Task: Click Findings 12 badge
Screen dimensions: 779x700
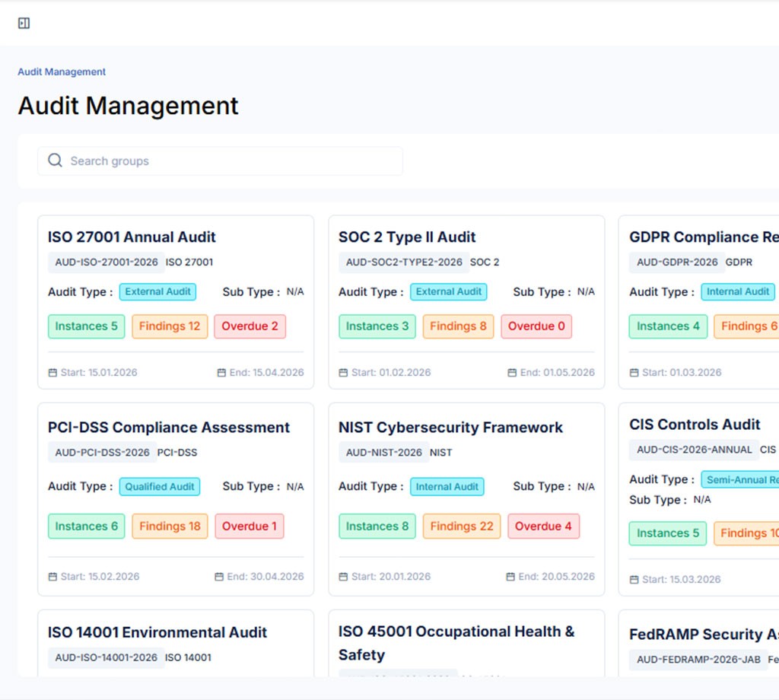Action: click(x=170, y=326)
